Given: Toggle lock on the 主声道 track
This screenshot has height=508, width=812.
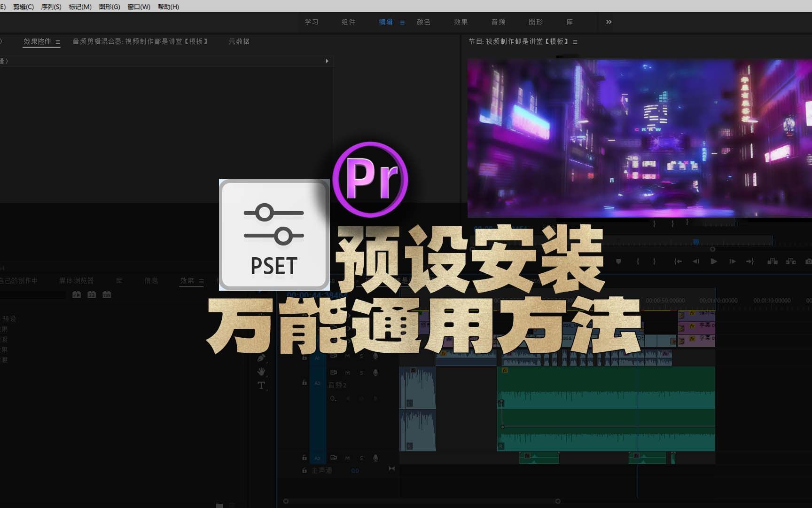Looking at the screenshot, I should pyautogui.click(x=304, y=470).
